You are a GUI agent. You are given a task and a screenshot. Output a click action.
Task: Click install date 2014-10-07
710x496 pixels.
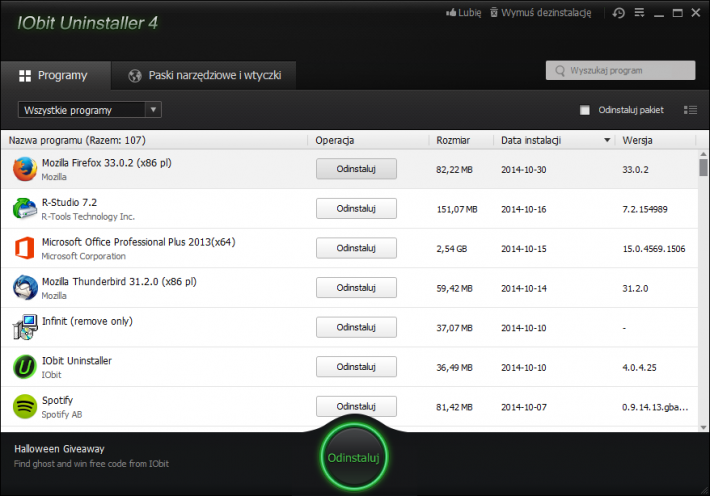pyautogui.click(x=523, y=407)
